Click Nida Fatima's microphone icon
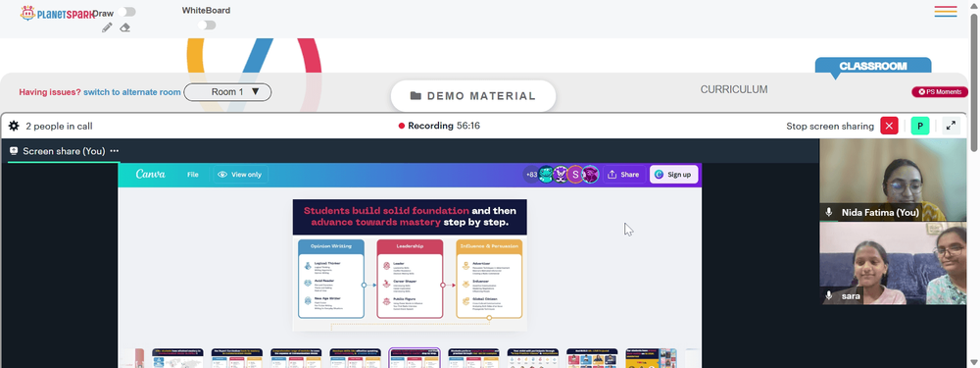This screenshot has width=980, height=368. tap(829, 212)
